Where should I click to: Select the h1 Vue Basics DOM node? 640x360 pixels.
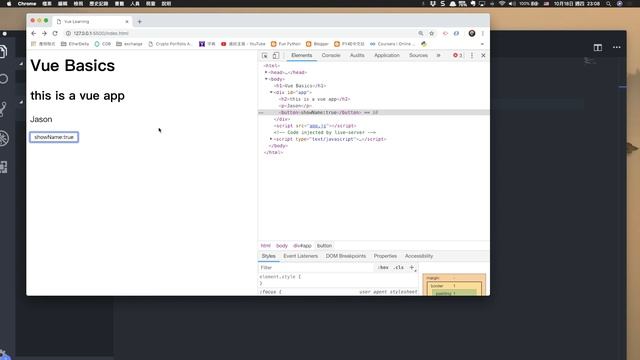(x=300, y=86)
